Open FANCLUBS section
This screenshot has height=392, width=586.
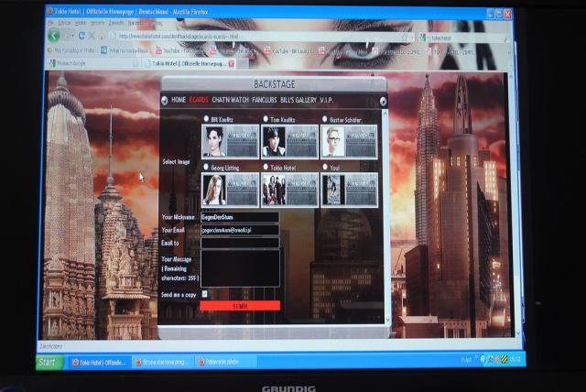[x=265, y=100]
